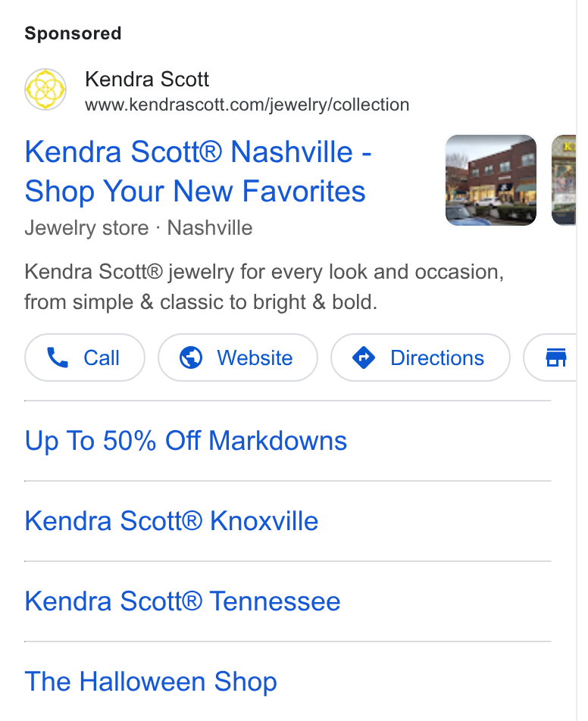This screenshot has height=721, width=588.
Task: Open the Website button
Action: (238, 357)
